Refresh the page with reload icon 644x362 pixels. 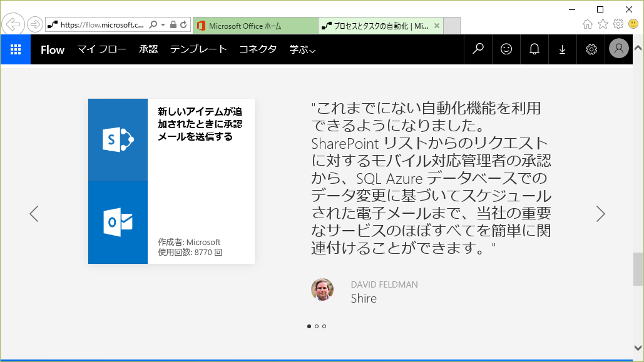coord(183,24)
